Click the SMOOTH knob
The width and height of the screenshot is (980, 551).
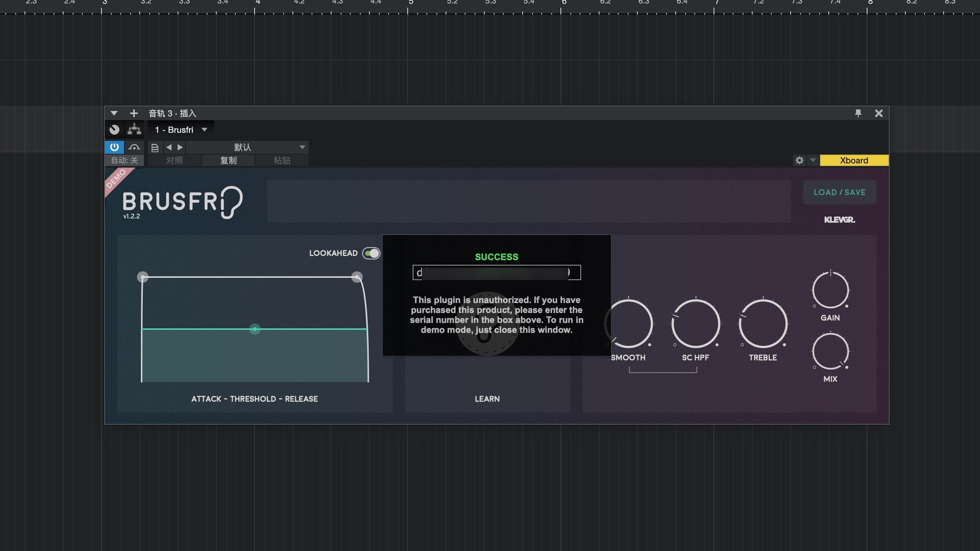click(629, 323)
